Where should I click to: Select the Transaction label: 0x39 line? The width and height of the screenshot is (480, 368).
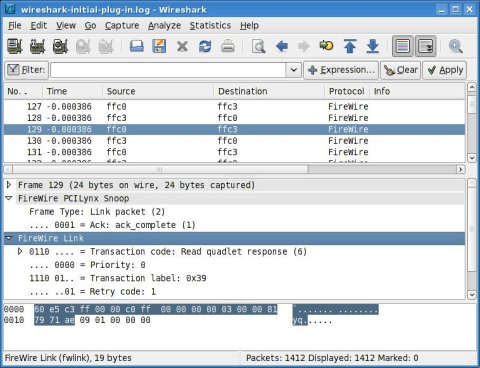pos(118,278)
